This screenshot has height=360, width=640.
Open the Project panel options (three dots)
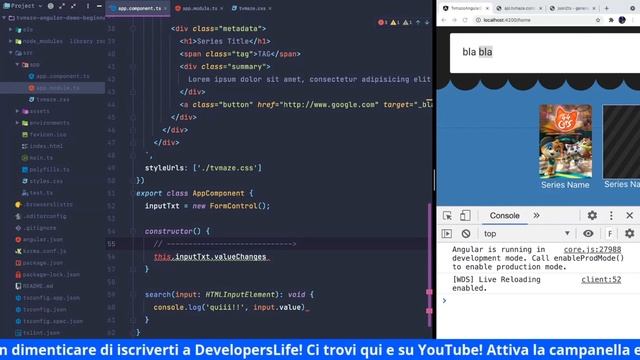[x=87, y=6]
